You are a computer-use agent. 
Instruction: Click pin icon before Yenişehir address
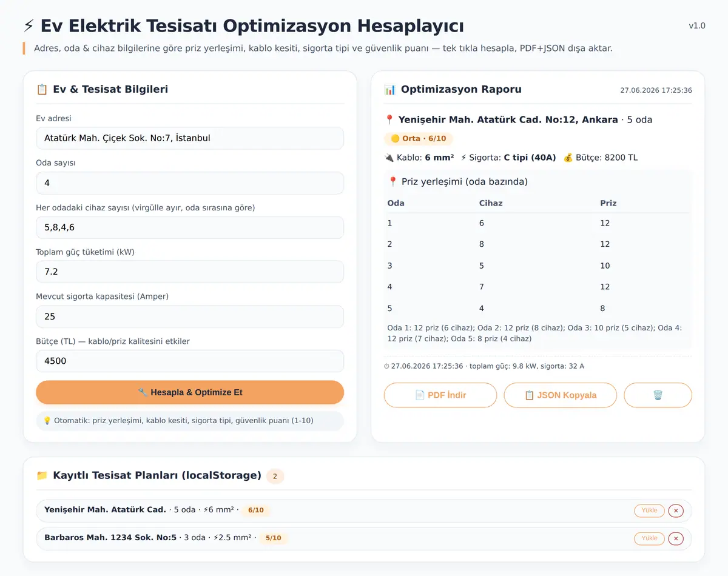coord(389,119)
